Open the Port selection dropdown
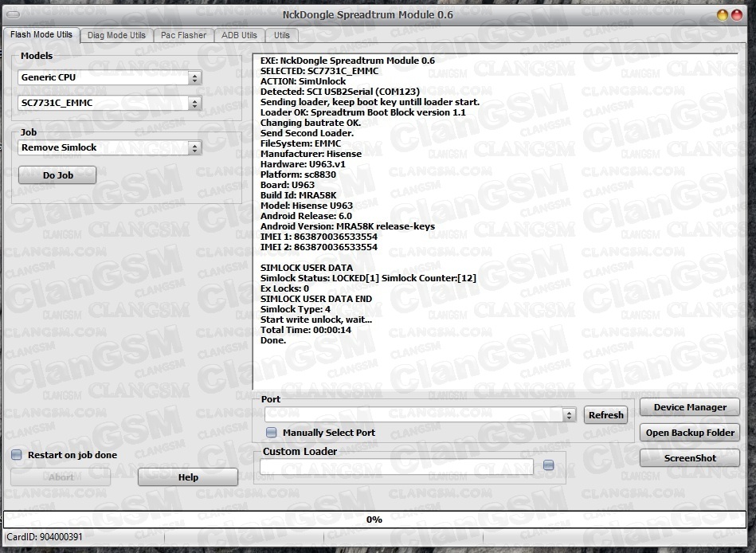Image resolution: width=756 pixels, height=553 pixels. 420,414
